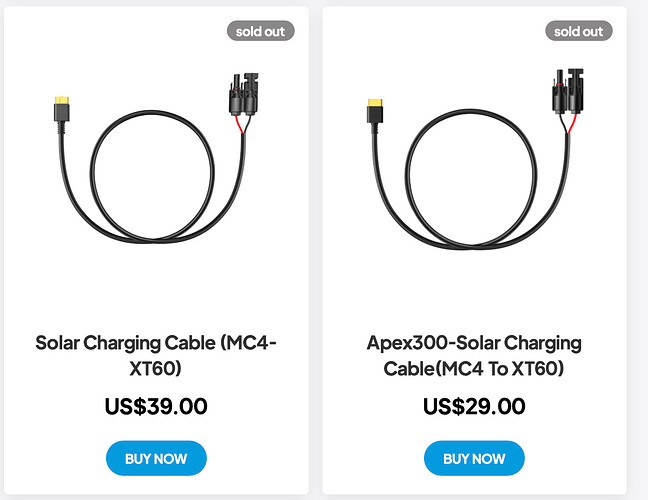Click the yellow XT60 plug on the Apex300 cable image
The height and width of the screenshot is (500, 648).
[375, 103]
